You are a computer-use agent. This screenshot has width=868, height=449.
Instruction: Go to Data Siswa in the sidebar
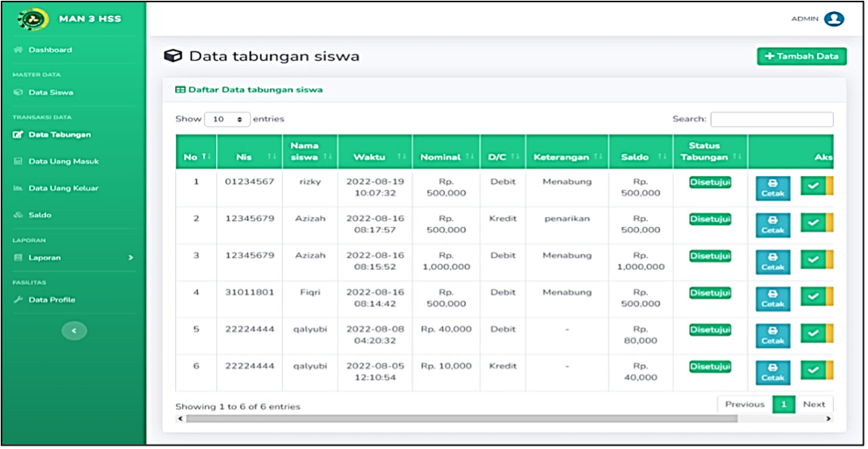click(51, 93)
